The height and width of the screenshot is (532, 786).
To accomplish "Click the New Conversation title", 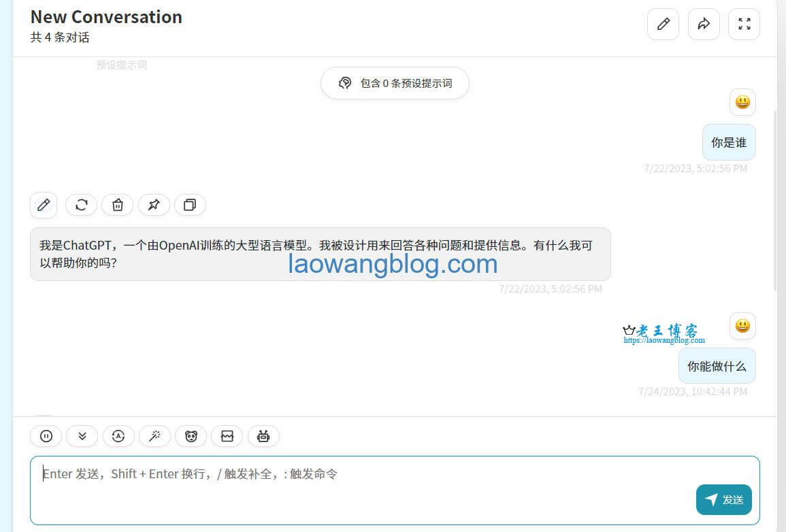I will point(106,17).
